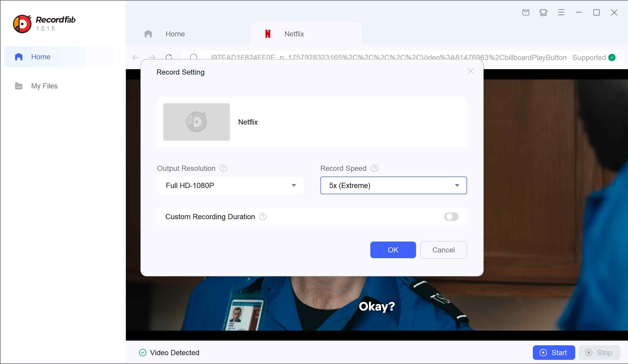Screen dimensions: 628x364
Task: Confirm settings with OK button
Action: point(393,250)
